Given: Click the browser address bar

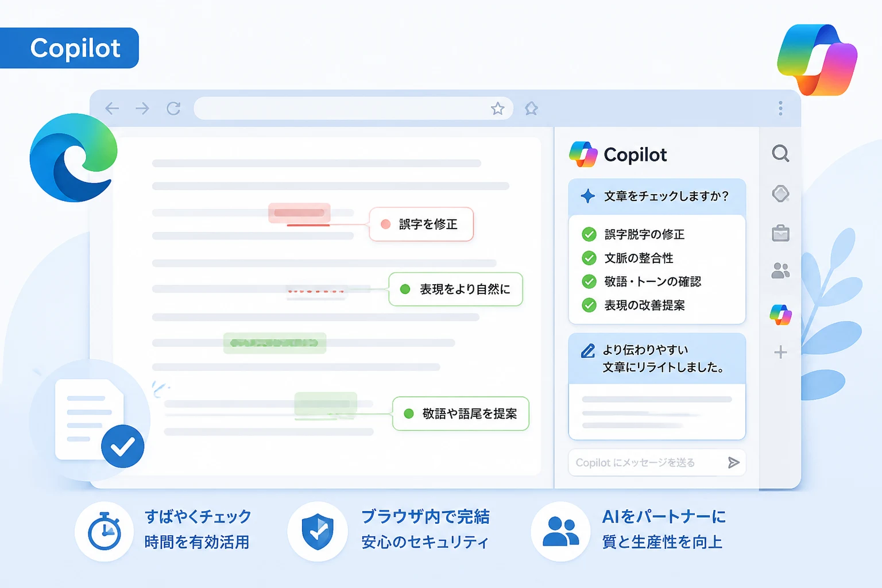Looking at the screenshot, I should tap(353, 108).
